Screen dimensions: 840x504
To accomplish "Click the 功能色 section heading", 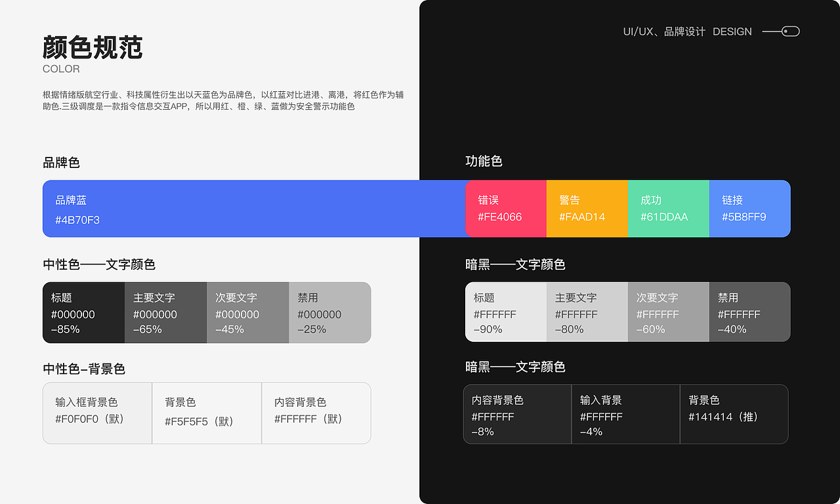I will tap(484, 161).
